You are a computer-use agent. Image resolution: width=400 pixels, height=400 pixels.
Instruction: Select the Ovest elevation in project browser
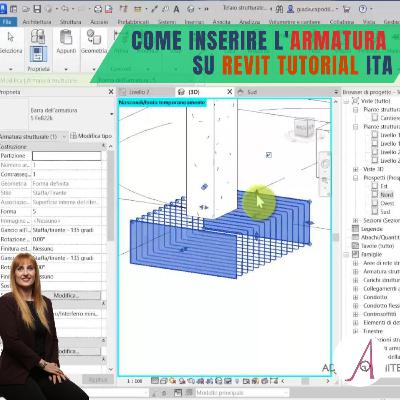click(x=387, y=203)
